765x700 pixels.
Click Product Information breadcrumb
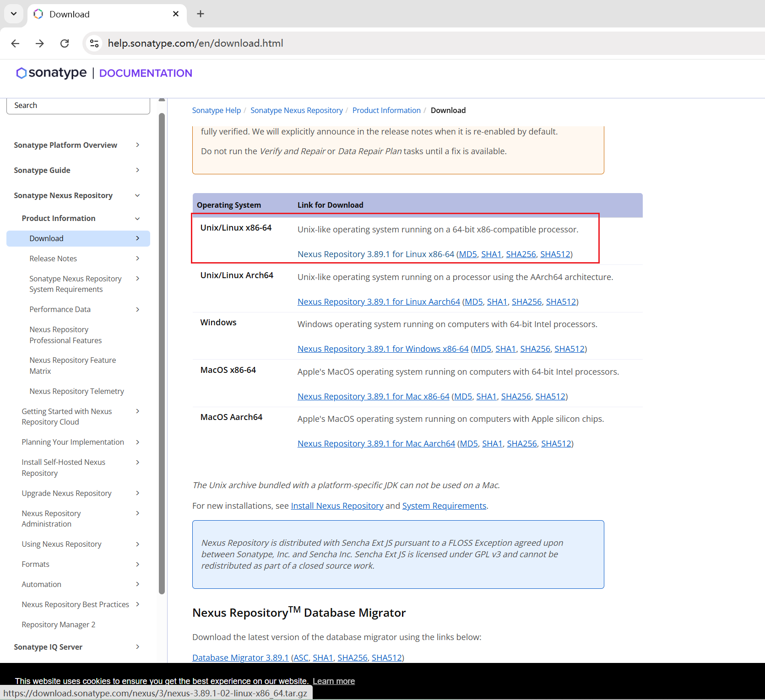[386, 110]
